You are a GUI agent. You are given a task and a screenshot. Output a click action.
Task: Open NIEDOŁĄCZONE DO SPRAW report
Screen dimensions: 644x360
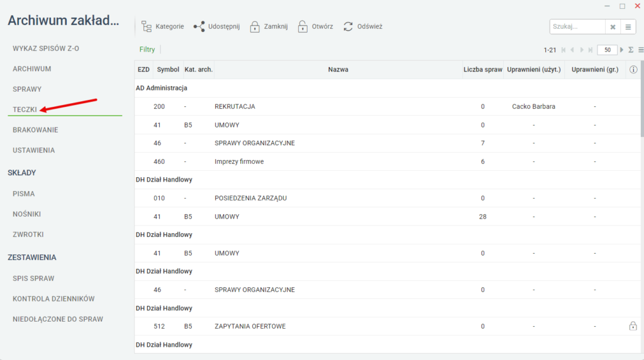pyautogui.click(x=57, y=319)
